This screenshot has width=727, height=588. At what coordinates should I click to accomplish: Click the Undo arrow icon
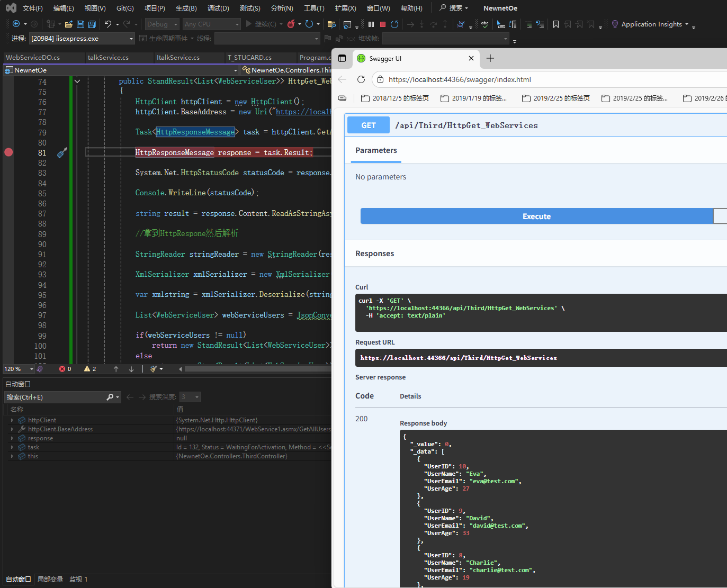click(108, 24)
